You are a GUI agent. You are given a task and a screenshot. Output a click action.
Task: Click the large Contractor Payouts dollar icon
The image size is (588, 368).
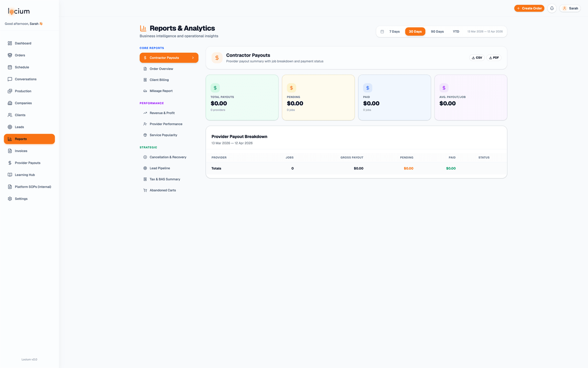tap(217, 58)
